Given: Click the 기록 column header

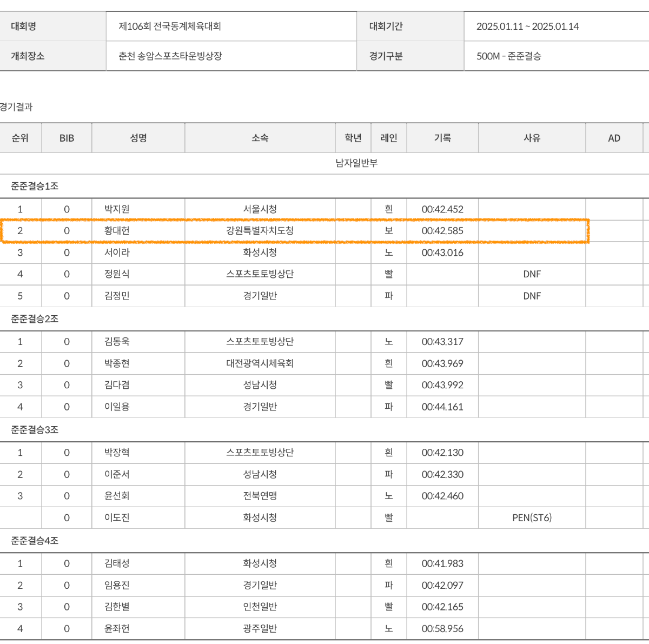Looking at the screenshot, I should (x=442, y=138).
